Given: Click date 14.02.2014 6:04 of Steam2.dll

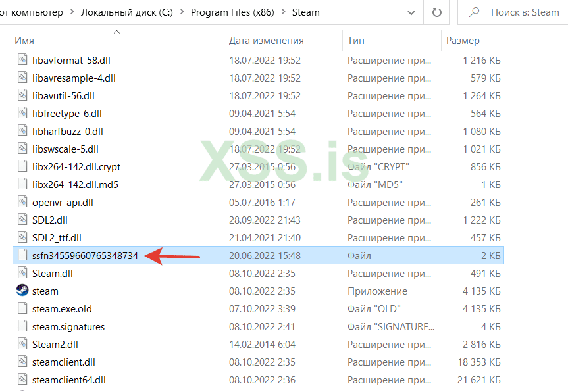Looking at the screenshot, I should point(262,344).
